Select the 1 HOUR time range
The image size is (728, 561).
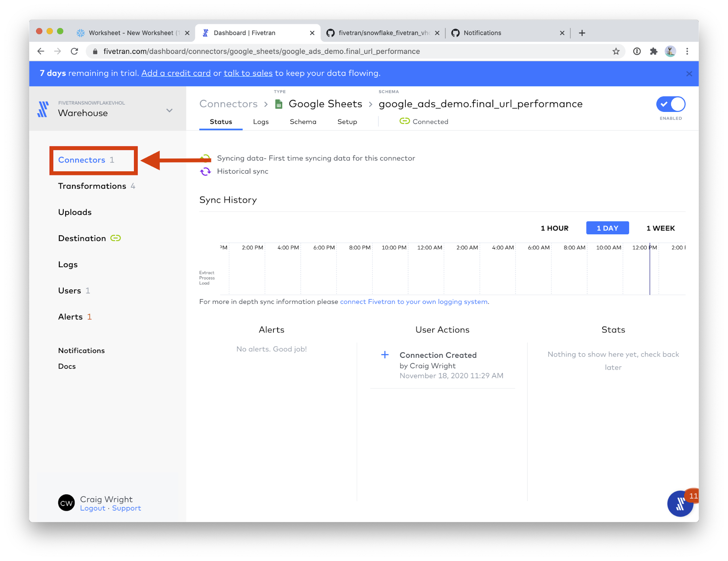[554, 228]
